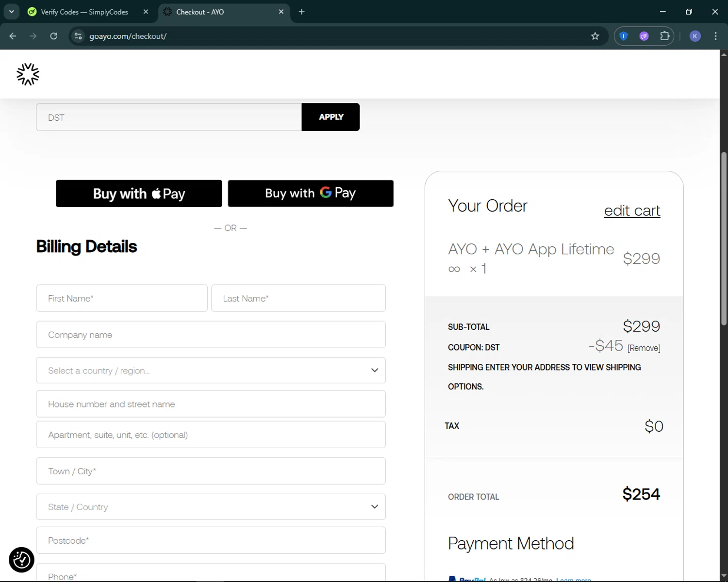728x582 pixels.
Task: Click the Payment Method heading
Action: [511, 543]
